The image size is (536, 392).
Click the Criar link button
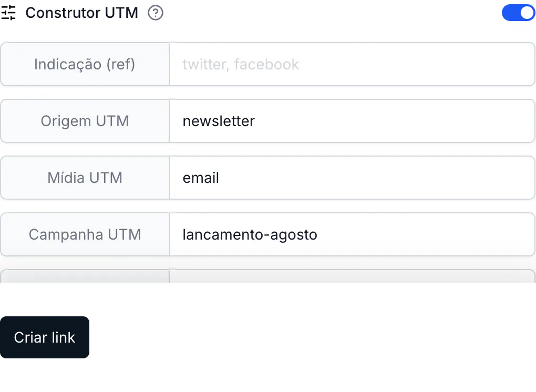pos(45,337)
